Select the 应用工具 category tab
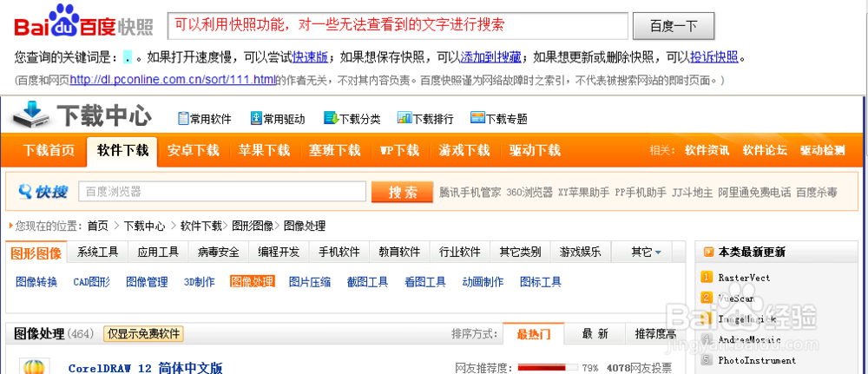This screenshot has height=374, width=868. pyautogui.click(x=158, y=253)
